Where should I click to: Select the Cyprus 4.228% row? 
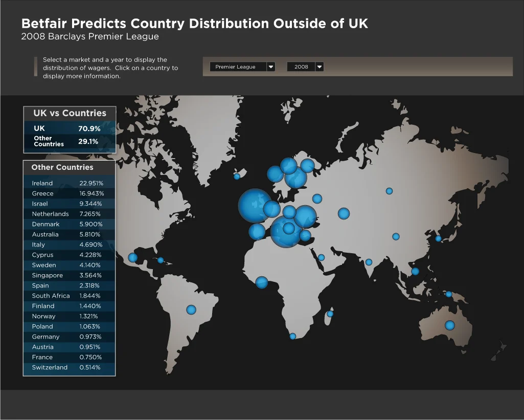[x=69, y=255]
